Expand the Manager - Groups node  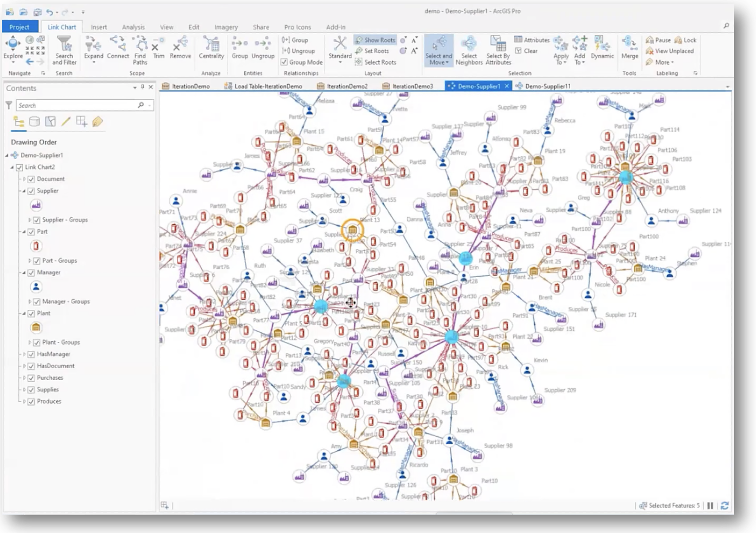point(29,302)
